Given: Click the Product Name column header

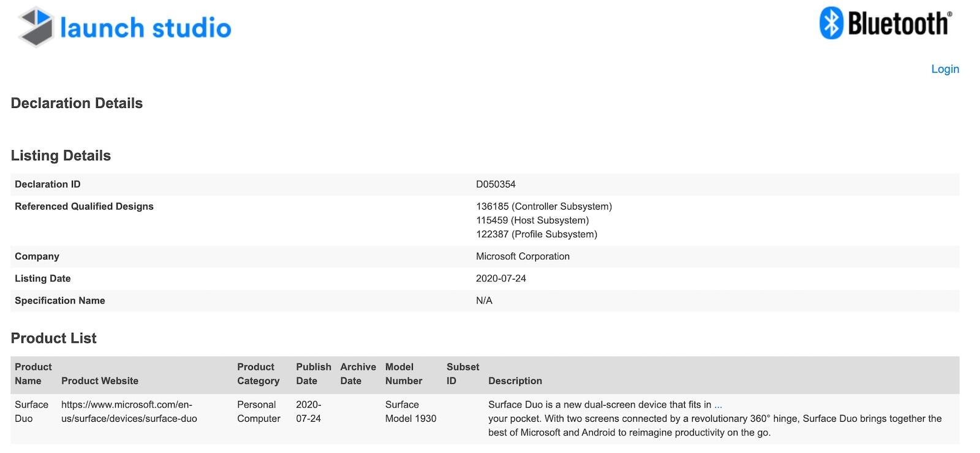Looking at the screenshot, I should [x=33, y=374].
